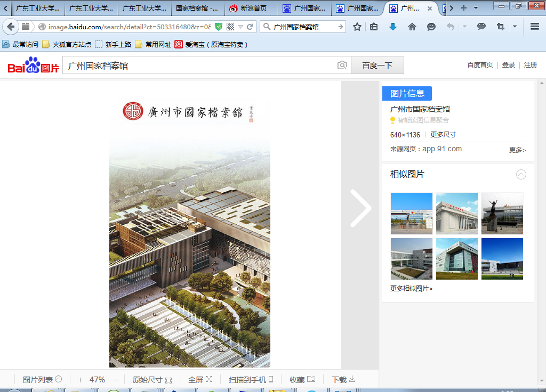Zoom in with the plus icon
Image resolution: width=546 pixels, height=392 pixels.
click(x=80, y=380)
